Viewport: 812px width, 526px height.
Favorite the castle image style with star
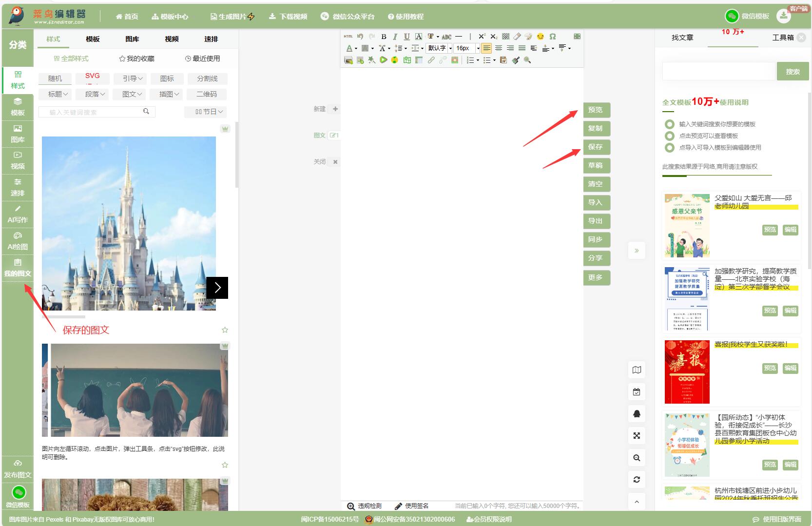[225, 330]
